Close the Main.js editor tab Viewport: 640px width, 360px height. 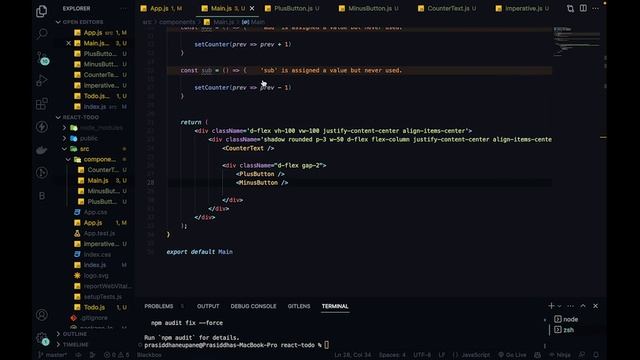252,9
